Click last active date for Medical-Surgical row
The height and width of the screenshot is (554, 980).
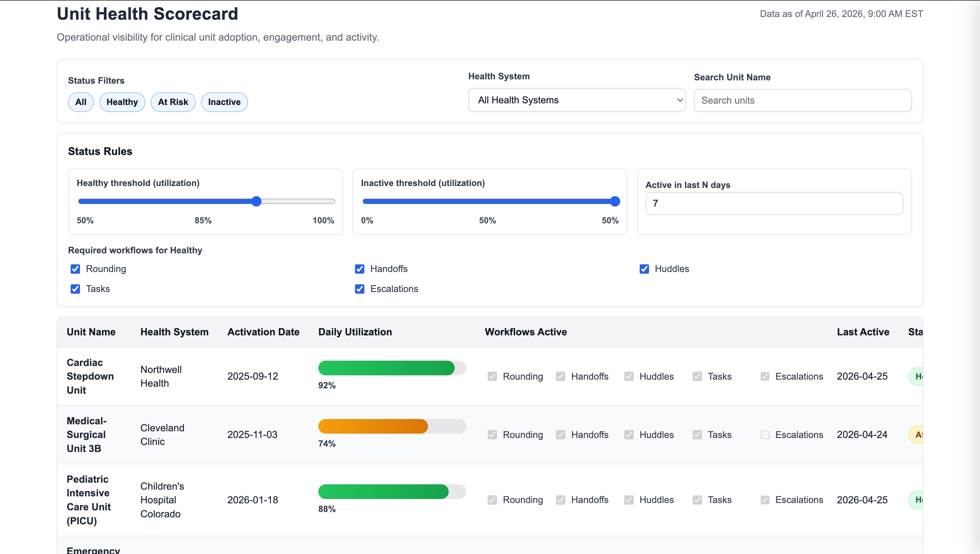[862, 435]
